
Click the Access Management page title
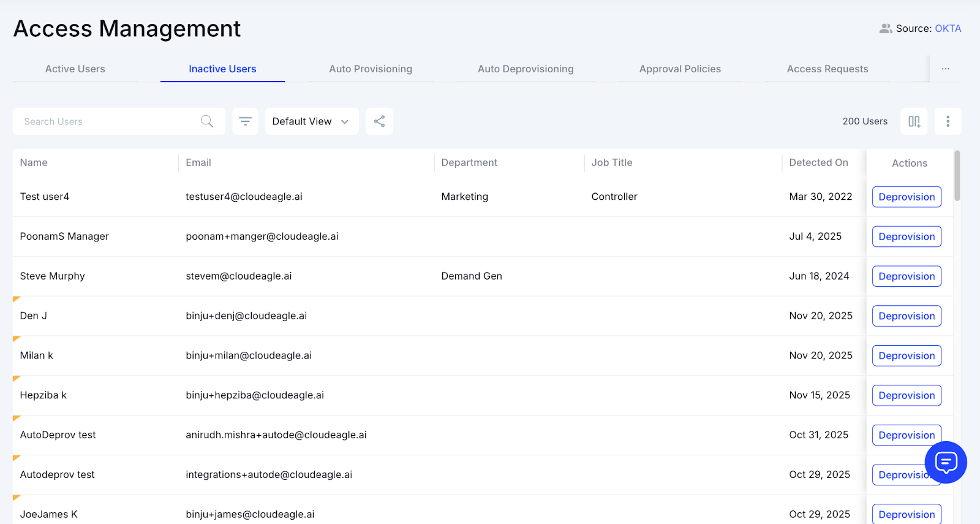(x=127, y=29)
